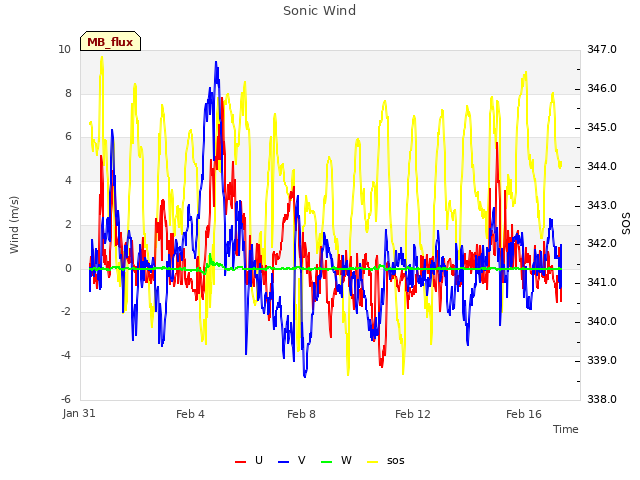
Task: Click the 4 value on wind axis
Action: click(68, 180)
